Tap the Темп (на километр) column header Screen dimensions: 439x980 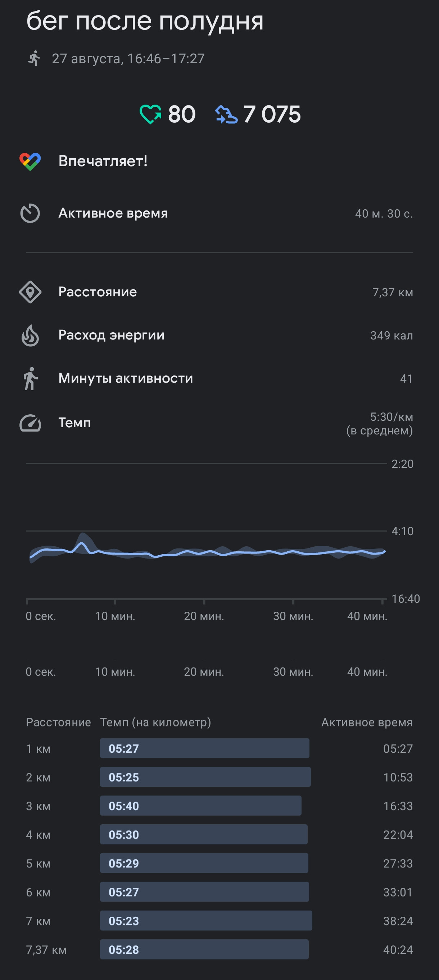click(x=155, y=722)
